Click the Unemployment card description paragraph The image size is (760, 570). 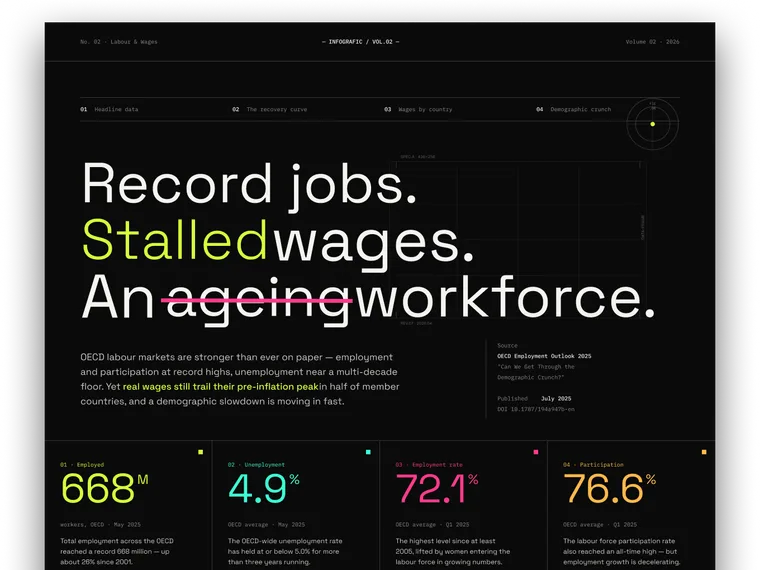coord(285,552)
